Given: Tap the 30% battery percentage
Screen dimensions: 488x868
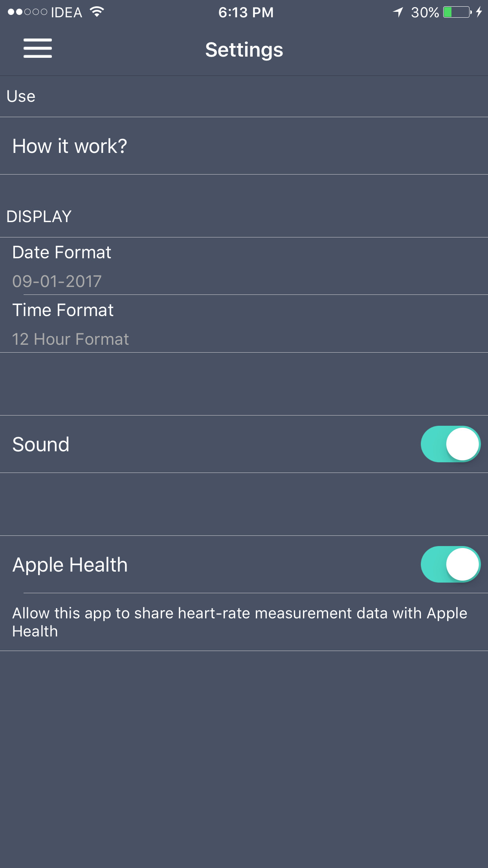Looking at the screenshot, I should [425, 12].
